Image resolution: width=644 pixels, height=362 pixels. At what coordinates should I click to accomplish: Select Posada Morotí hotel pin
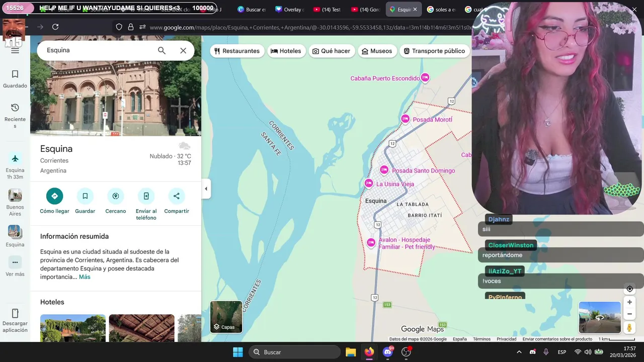pyautogui.click(x=406, y=119)
